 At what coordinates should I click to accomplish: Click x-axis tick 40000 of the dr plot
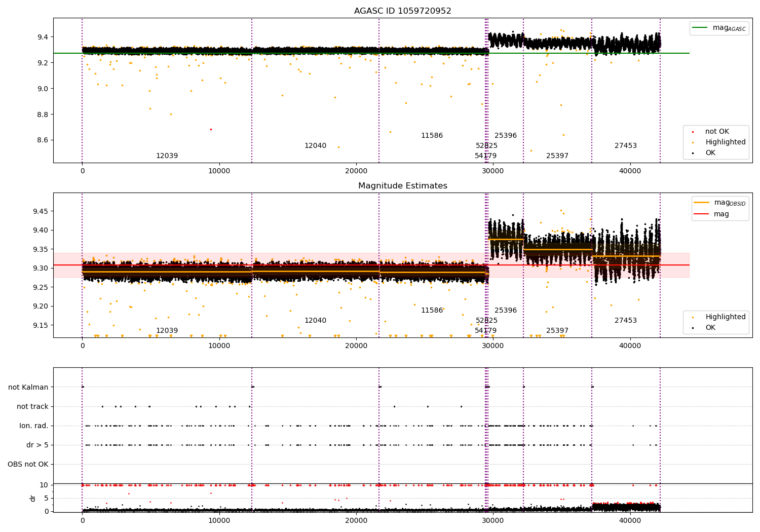point(630,520)
